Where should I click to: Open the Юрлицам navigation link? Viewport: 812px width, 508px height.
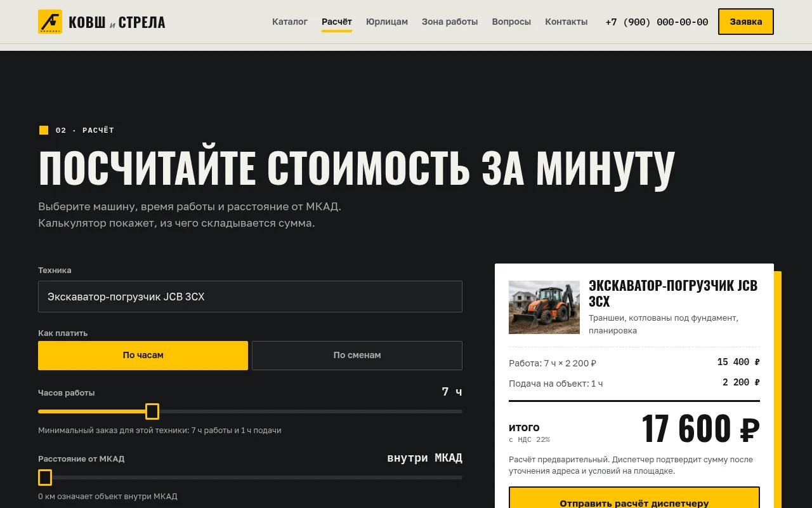click(387, 22)
